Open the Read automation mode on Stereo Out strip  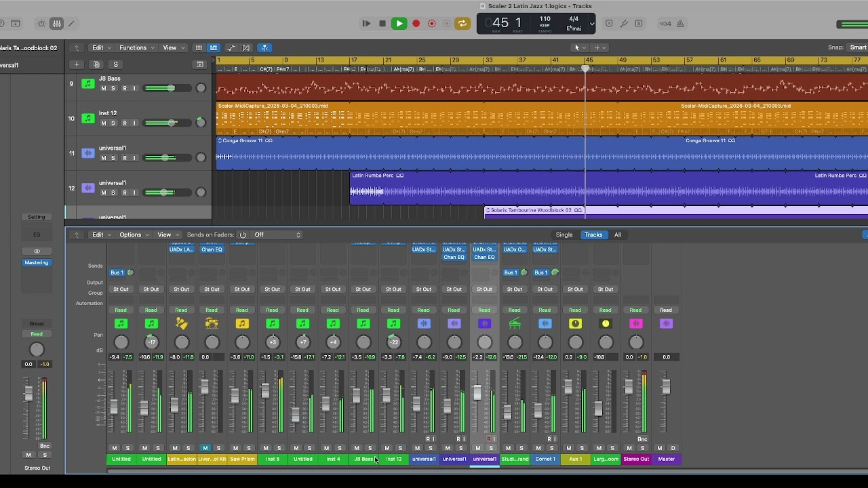635,310
